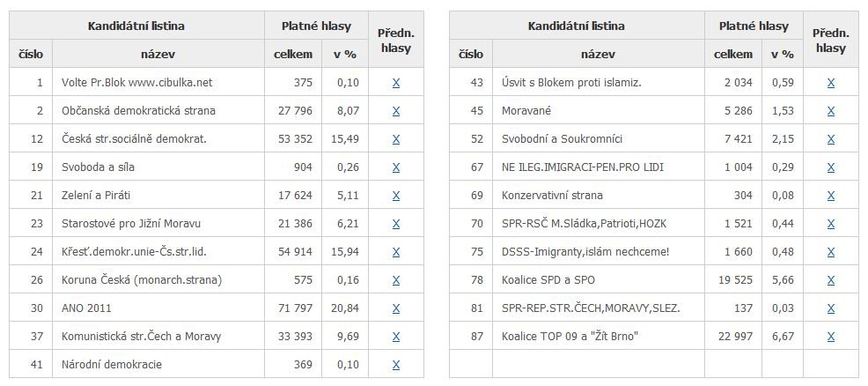Open preferential votes for Křesť.demokr.unie-Čs.str.lid.
This screenshot has width=868, height=386.
coord(396,252)
